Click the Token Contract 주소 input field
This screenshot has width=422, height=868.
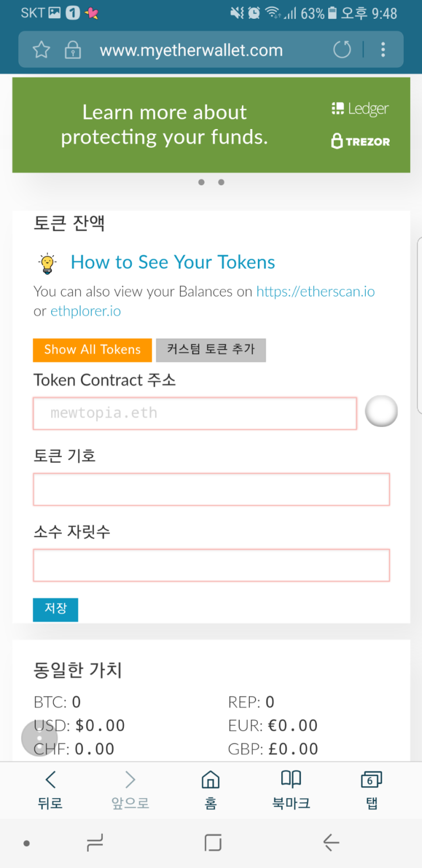click(x=195, y=413)
